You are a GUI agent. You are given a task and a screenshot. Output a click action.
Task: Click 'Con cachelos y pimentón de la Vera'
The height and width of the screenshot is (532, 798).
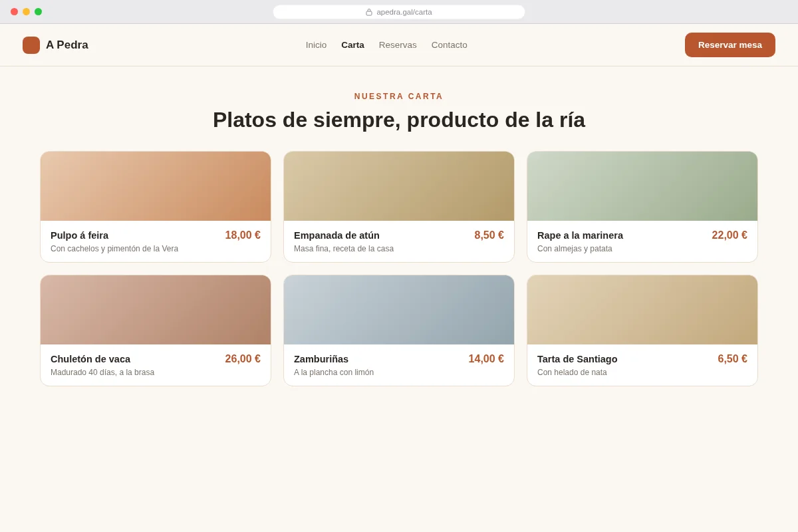coord(114,249)
